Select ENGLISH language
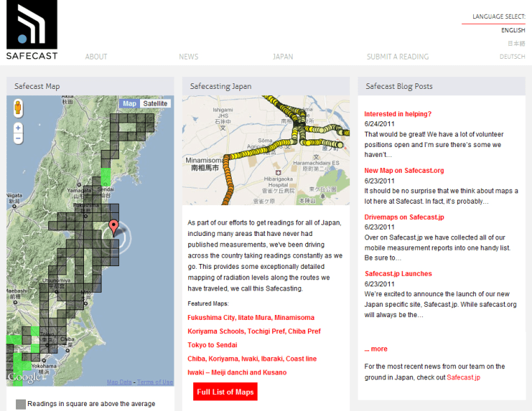Image resolution: width=532 pixels, height=411 pixels. click(x=513, y=30)
